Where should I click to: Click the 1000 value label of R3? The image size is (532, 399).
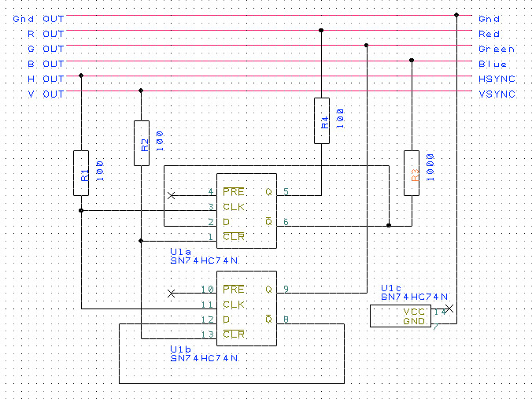pyautogui.click(x=430, y=166)
